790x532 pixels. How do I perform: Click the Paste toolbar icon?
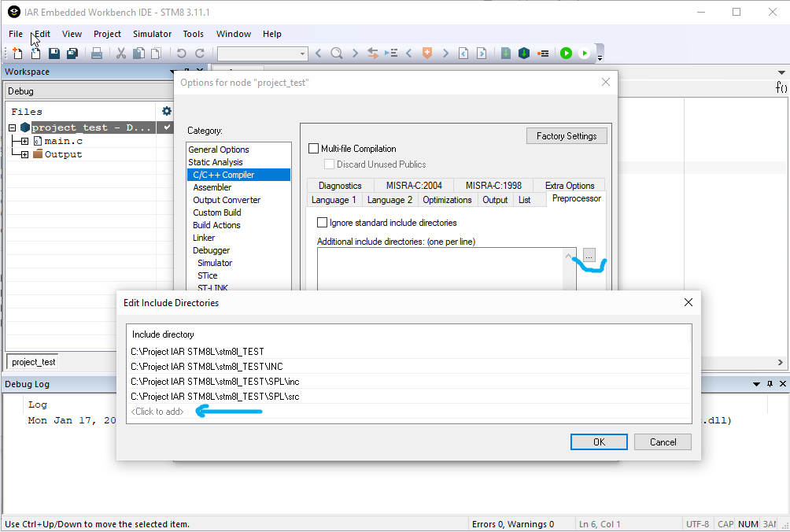tap(157, 53)
